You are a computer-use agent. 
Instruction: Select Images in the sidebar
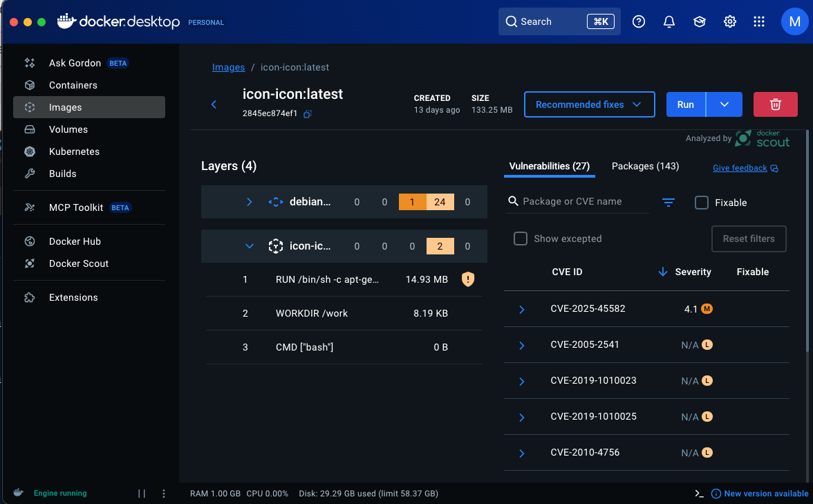coord(89,107)
